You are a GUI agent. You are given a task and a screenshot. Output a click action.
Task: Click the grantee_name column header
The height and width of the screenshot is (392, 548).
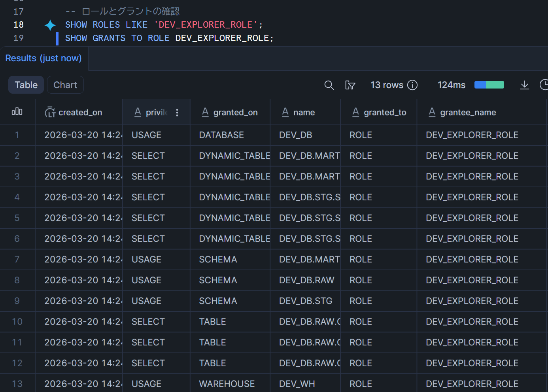pos(468,113)
